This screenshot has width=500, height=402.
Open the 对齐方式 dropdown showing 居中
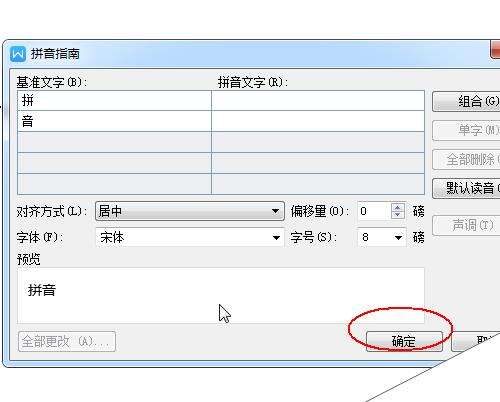click(x=190, y=211)
